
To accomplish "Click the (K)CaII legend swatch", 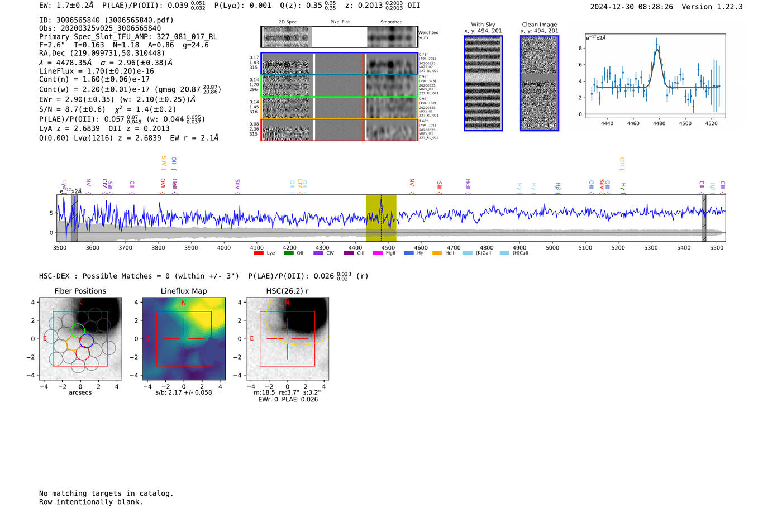I will point(467,253).
